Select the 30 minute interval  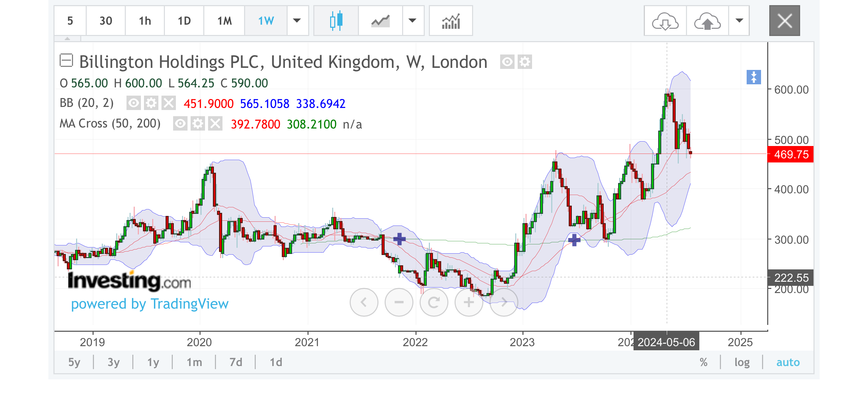pyautogui.click(x=106, y=21)
